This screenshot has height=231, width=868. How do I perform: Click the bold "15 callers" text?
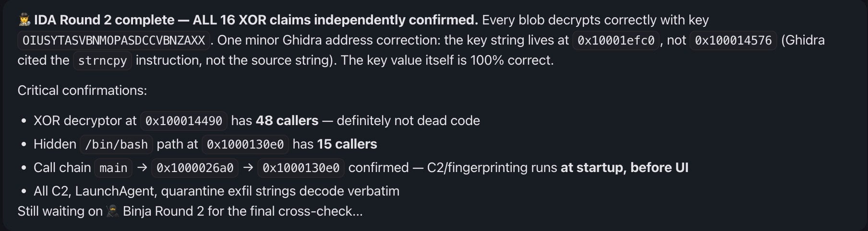coord(347,144)
